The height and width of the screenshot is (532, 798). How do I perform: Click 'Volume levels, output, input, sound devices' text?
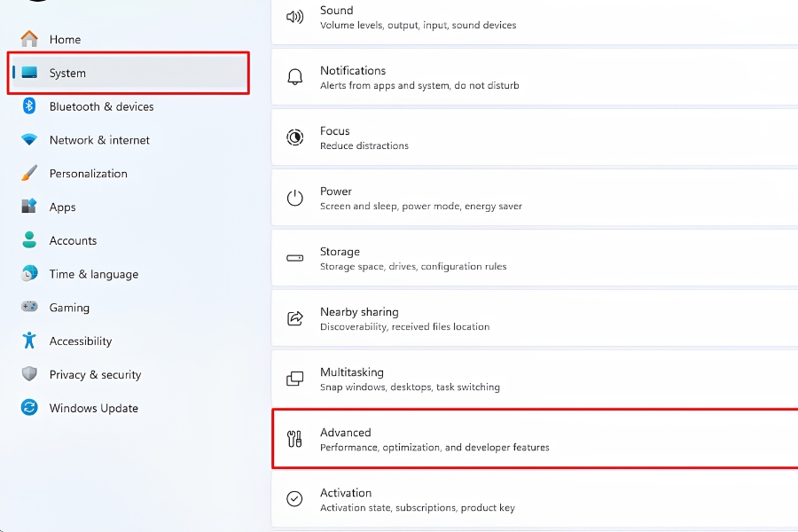point(418,25)
